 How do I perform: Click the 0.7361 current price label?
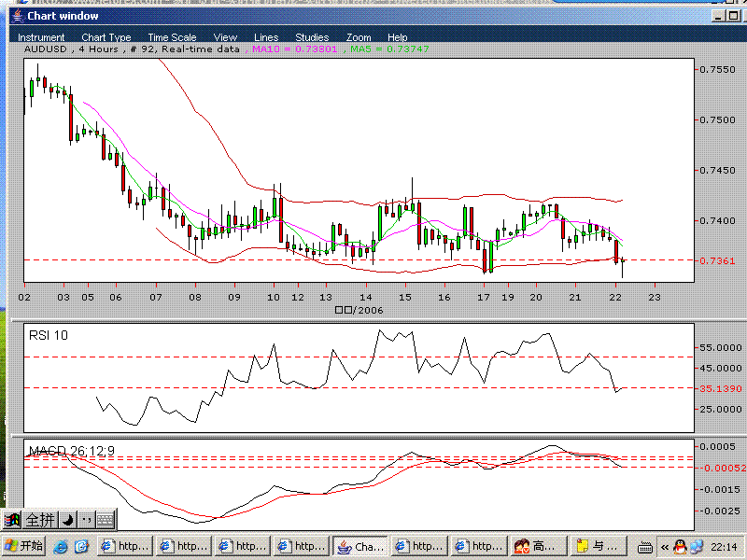(717, 261)
